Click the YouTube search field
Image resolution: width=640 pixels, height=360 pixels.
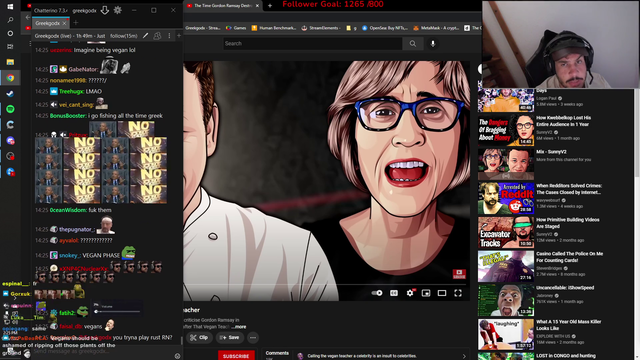(x=313, y=43)
